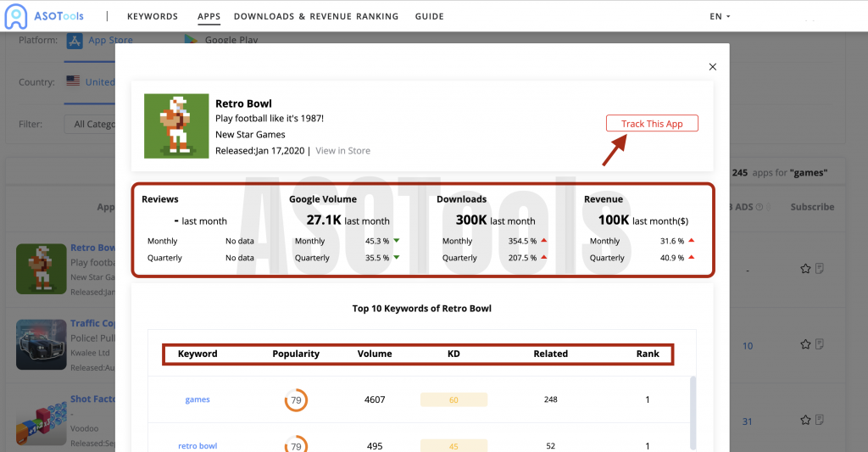Click Traffic Cop police car thumbnail

point(42,344)
